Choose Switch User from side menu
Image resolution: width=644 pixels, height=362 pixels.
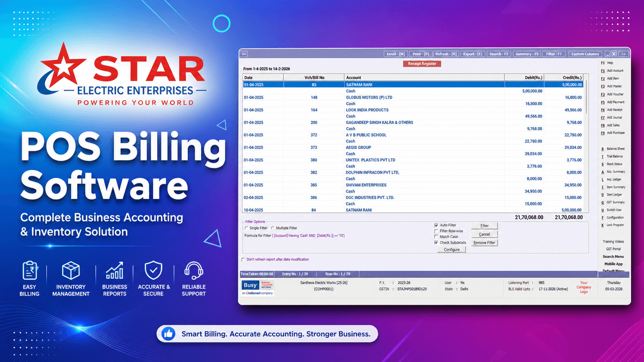[612, 210]
